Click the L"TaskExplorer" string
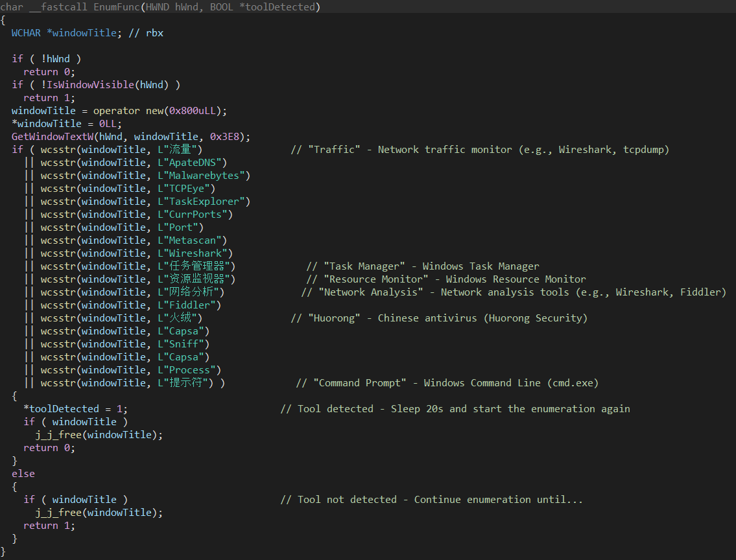The image size is (736, 560). (x=202, y=202)
